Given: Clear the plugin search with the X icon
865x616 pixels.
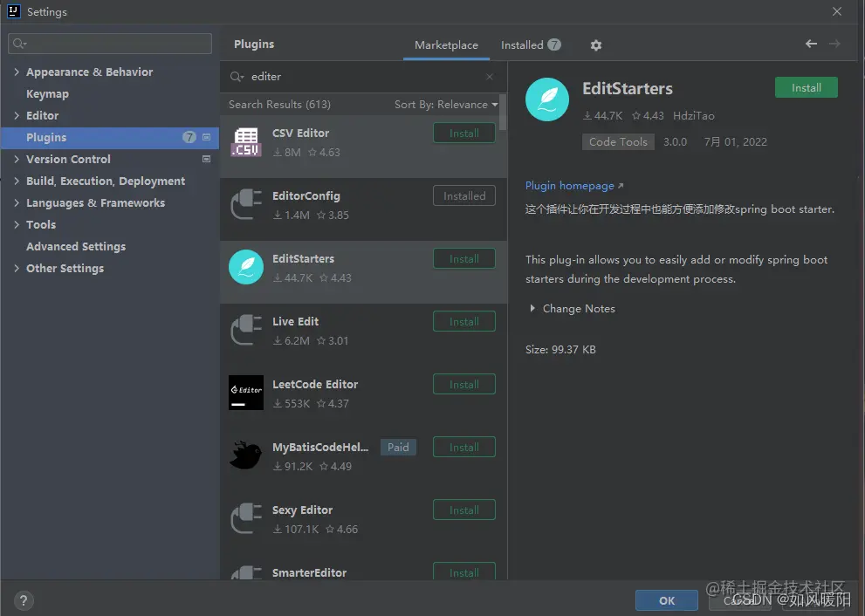Looking at the screenshot, I should click(490, 77).
